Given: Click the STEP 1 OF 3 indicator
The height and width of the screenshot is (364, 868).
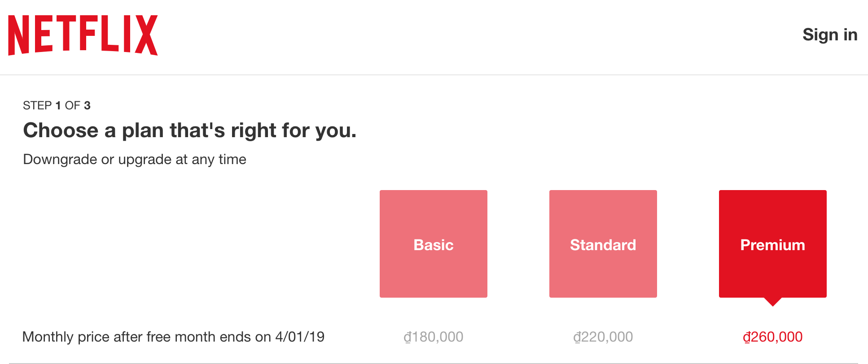Looking at the screenshot, I should point(57,105).
